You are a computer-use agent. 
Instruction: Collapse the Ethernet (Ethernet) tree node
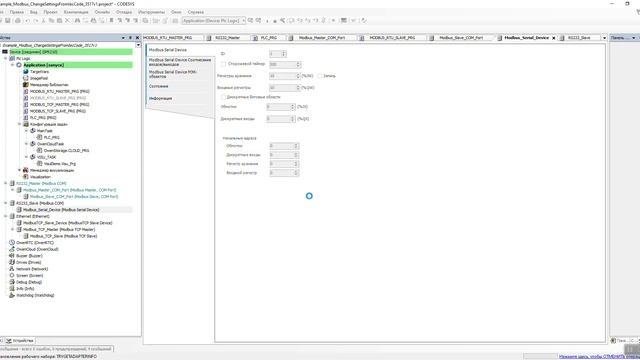(6, 216)
